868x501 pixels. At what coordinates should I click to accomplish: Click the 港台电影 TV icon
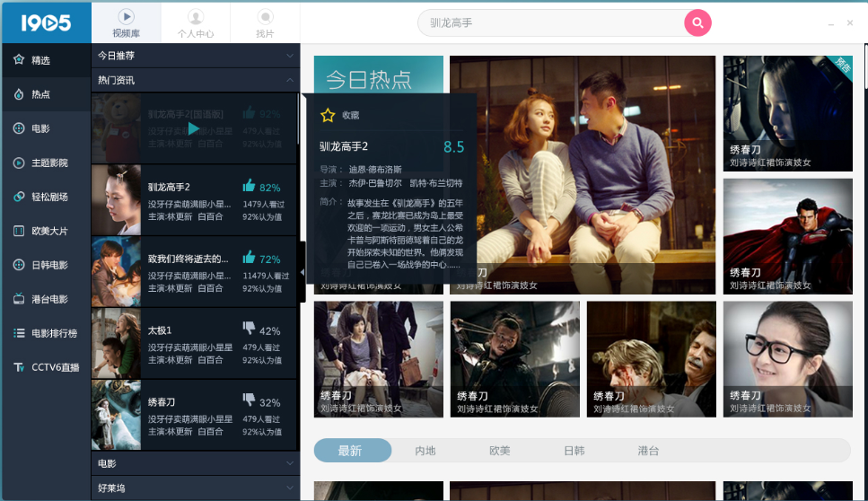[x=19, y=299]
